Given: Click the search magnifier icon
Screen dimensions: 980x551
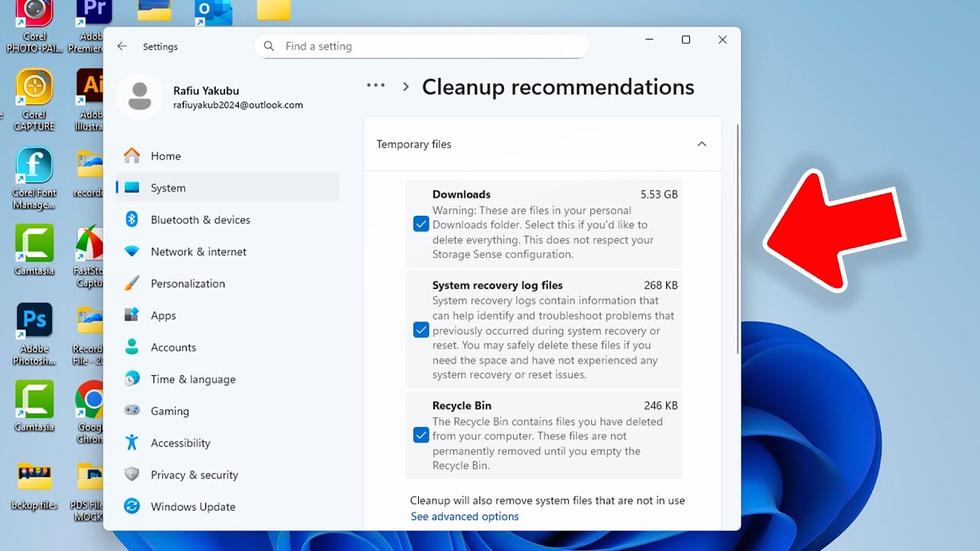Looking at the screenshot, I should [x=269, y=46].
